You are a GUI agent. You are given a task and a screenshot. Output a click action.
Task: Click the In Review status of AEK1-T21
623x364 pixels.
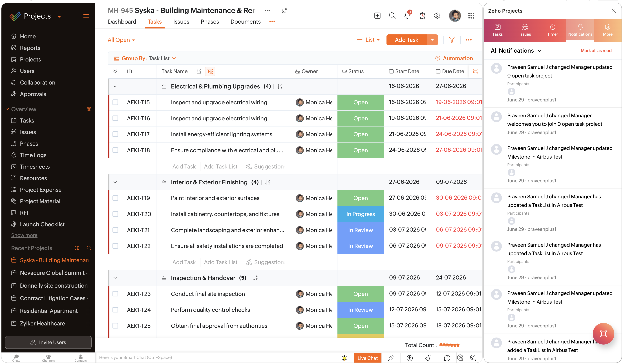pyautogui.click(x=361, y=230)
